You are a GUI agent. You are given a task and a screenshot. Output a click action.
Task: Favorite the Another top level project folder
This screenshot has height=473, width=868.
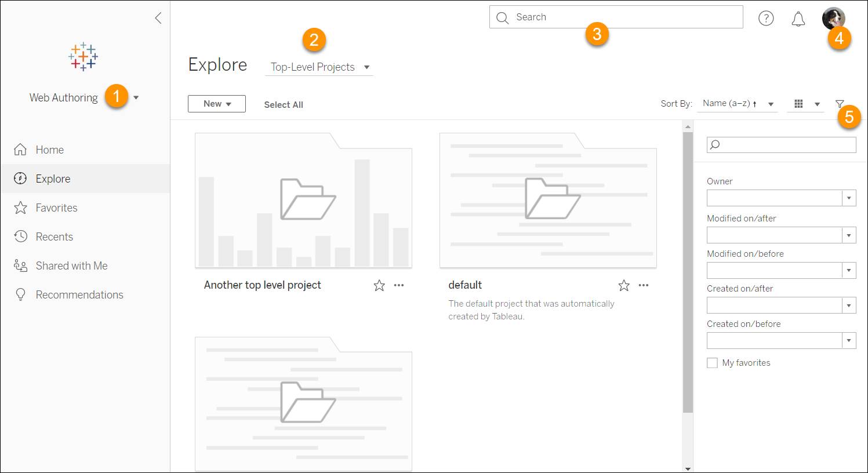(379, 285)
